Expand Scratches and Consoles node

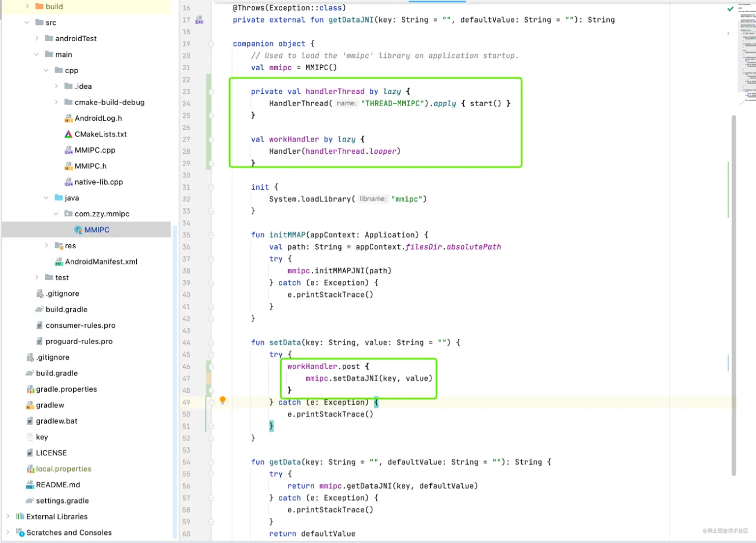pos(8,533)
